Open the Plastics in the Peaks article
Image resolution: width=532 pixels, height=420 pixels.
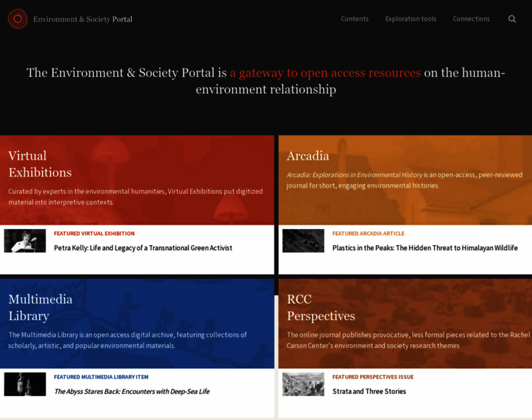[425, 248]
